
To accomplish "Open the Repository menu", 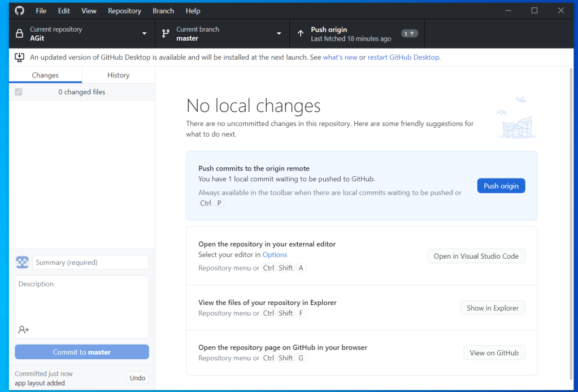I will 124,11.
